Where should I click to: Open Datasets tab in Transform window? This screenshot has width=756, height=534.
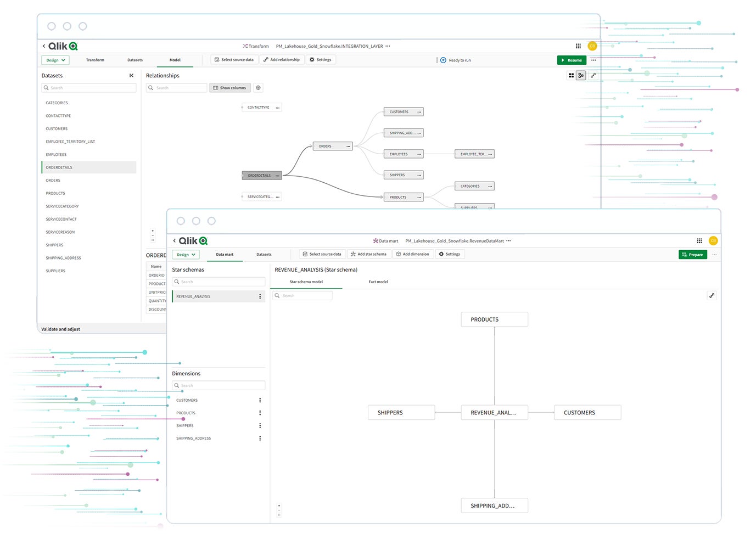135,60
